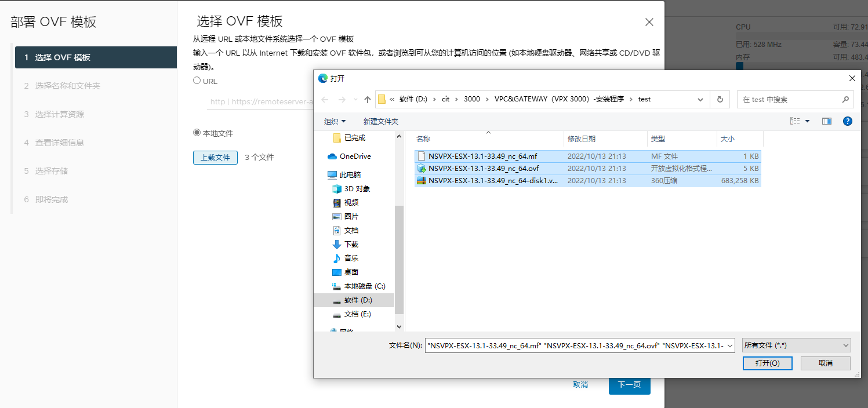Click 新建文件夹 in the toolbar
The width and height of the screenshot is (868, 408).
point(380,122)
